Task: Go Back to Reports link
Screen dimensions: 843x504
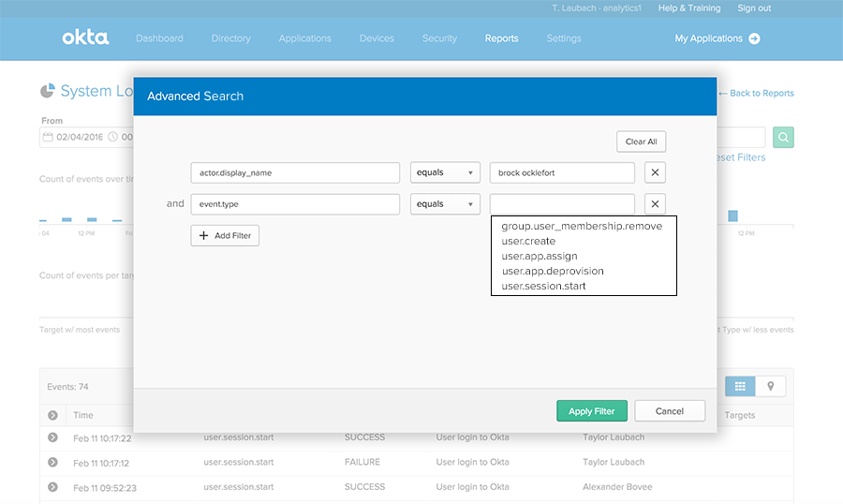Action: coord(757,93)
